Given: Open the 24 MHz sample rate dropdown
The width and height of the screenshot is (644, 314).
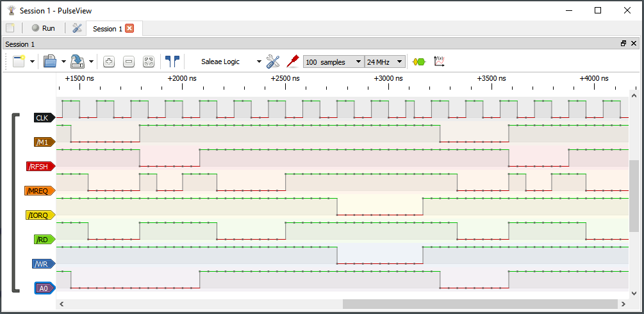Looking at the screenshot, I should pyautogui.click(x=384, y=62).
